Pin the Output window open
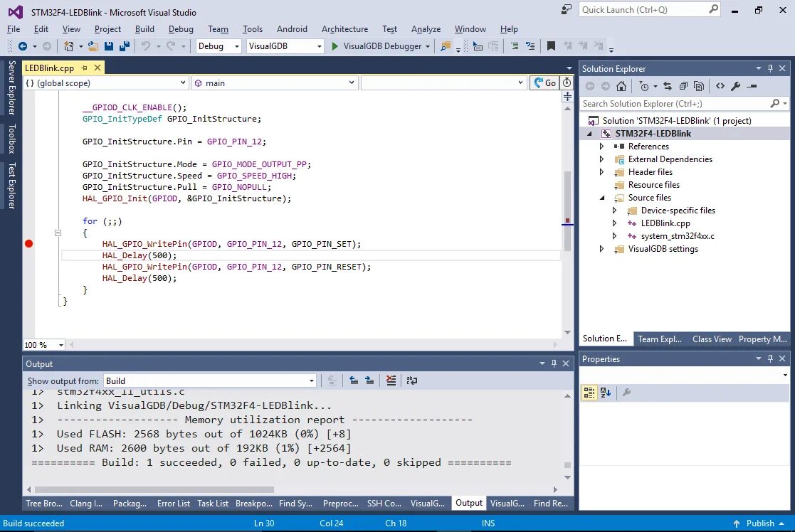This screenshot has height=532, width=795. (x=553, y=363)
